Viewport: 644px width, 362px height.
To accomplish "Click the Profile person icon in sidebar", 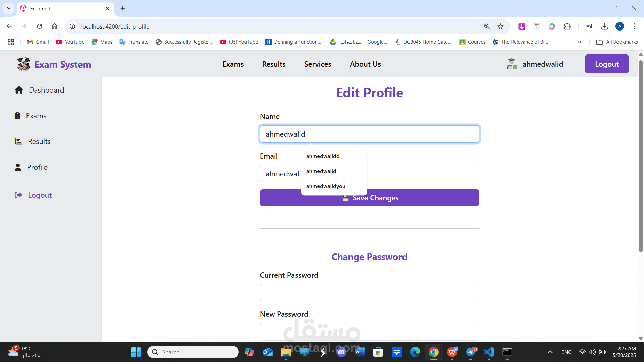I will pos(18,167).
